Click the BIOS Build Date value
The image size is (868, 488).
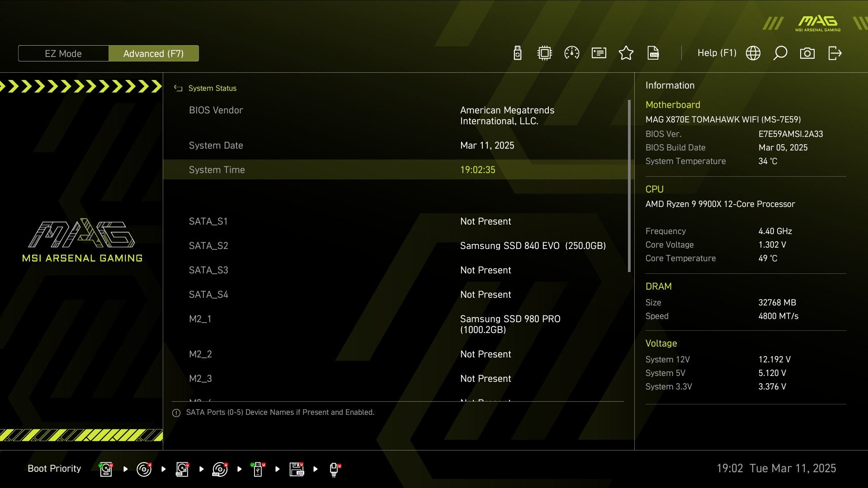pyautogui.click(x=783, y=148)
